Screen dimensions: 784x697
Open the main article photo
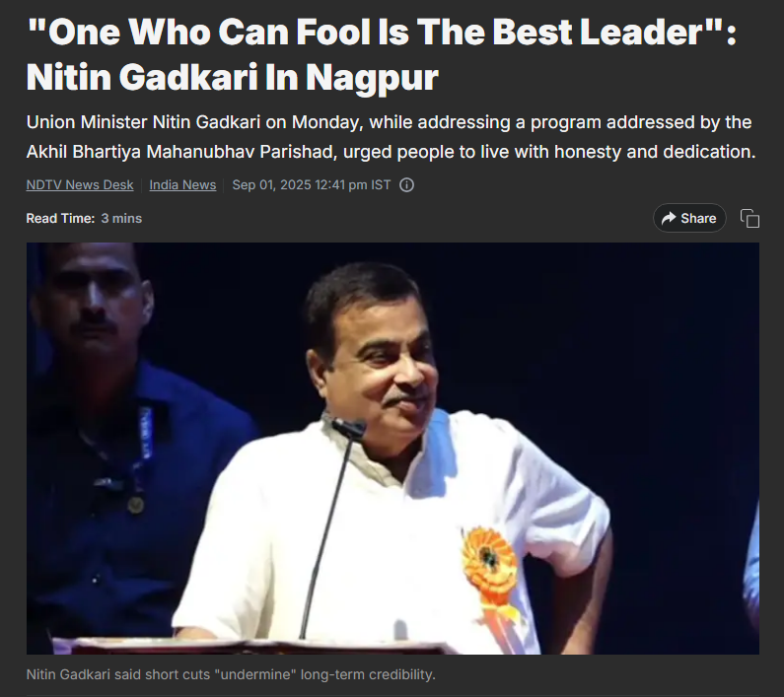pyautogui.click(x=392, y=449)
